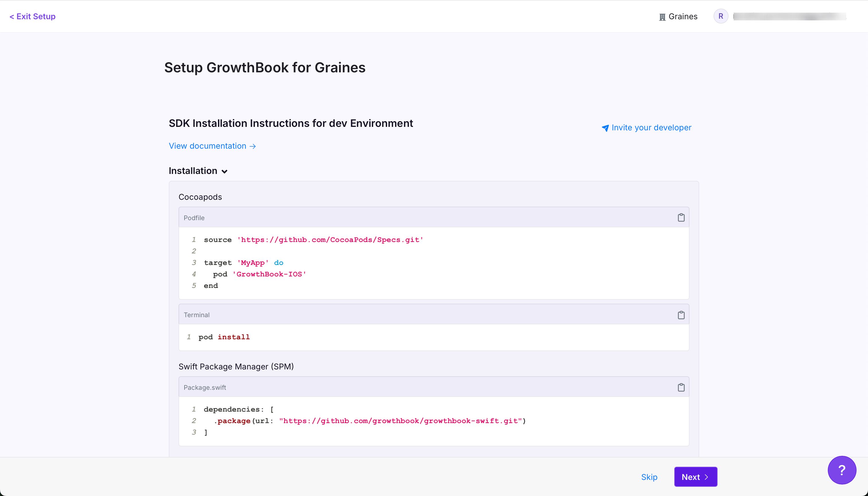The image size is (868, 496).
Task: Click the R user avatar
Action: point(721,16)
